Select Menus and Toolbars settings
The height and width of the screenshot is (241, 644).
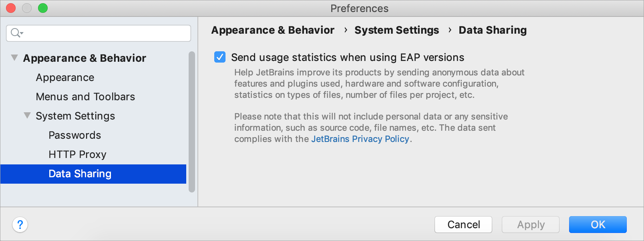(85, 96)
